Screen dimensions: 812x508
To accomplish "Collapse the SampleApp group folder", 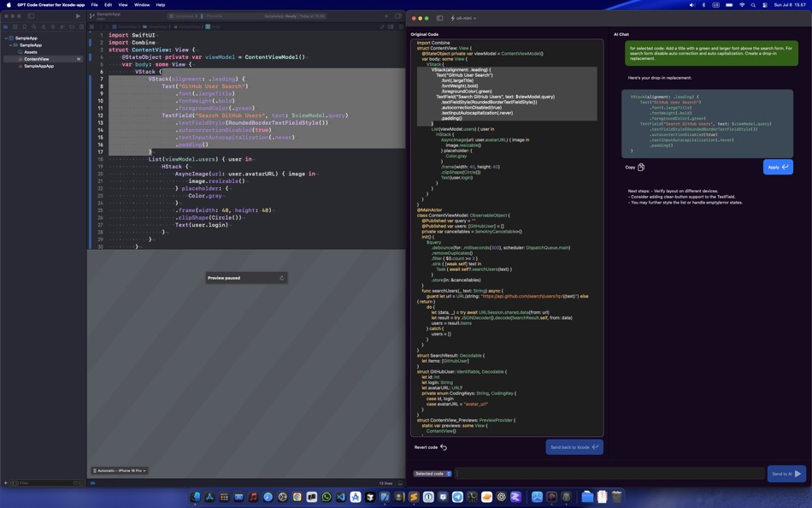I will tap(10, 45).
